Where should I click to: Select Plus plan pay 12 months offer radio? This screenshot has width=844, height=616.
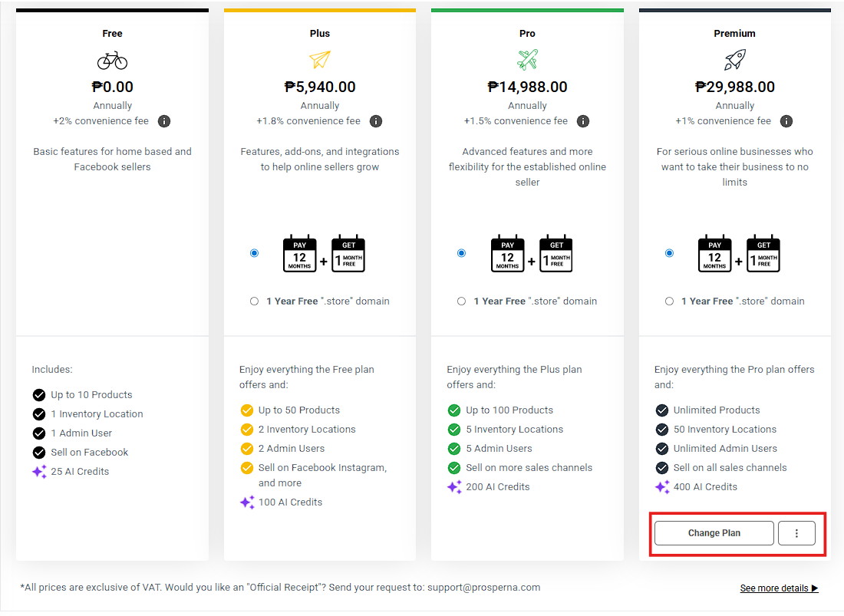(254, 253)
